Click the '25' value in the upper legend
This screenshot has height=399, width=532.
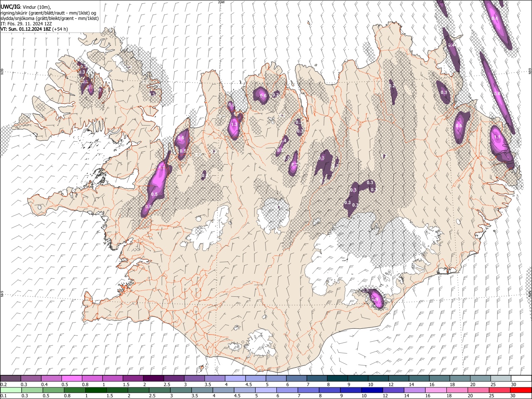[x=493, y=384]
